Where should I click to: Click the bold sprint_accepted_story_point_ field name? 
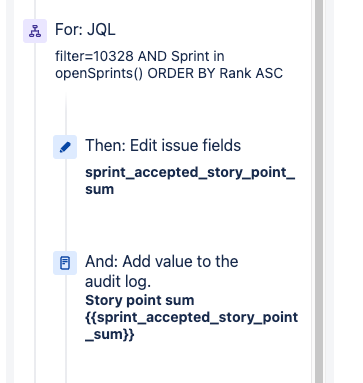coord(190,173)
